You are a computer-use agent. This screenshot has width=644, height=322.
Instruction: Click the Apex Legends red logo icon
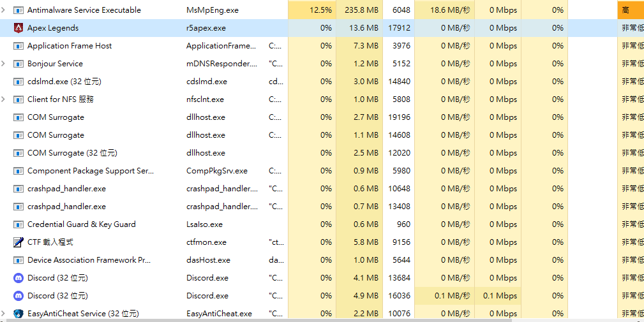pyautogui.click(x=19, y=28)
